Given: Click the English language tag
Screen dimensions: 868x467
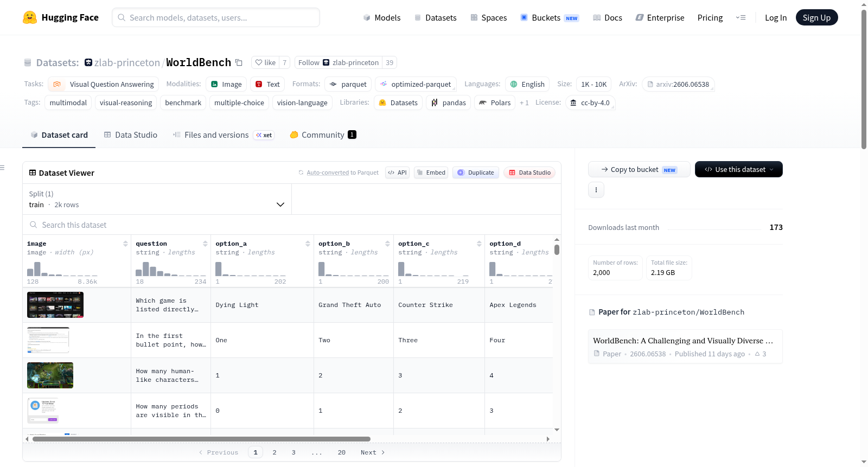Looking at the screenshot, I should [x=527, y=84].
